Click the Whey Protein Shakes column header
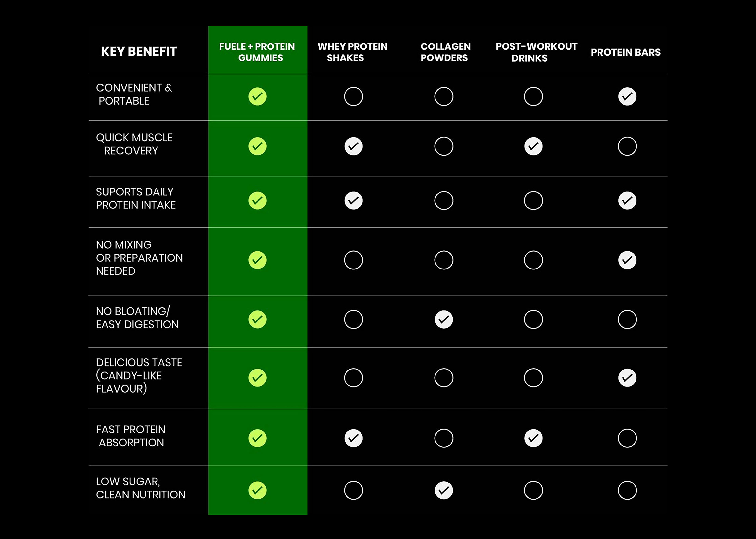Screen dimensions: 756x539 tap(352, 52)
